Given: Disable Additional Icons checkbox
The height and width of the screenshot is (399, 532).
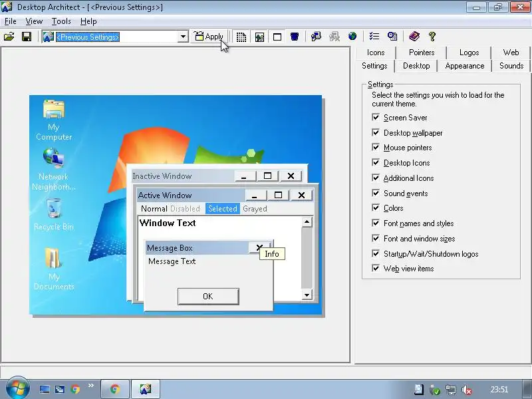Looking at the screenshot, I should [376, 178].
